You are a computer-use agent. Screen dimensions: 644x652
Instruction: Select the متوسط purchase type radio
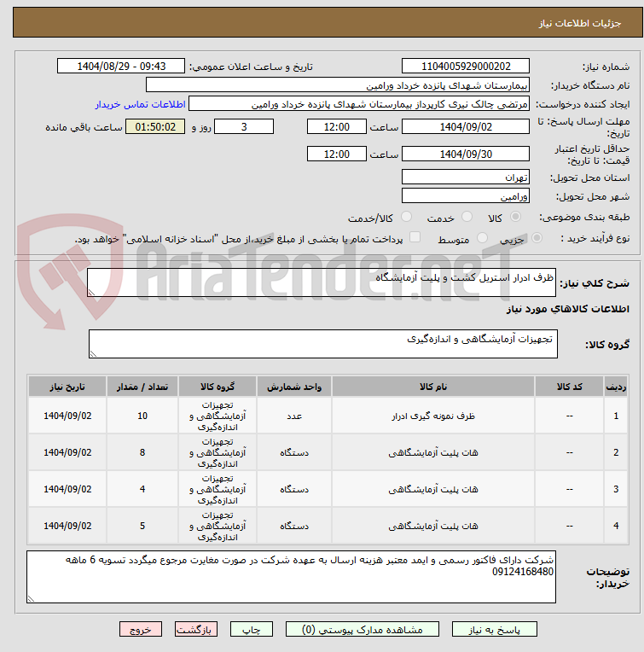pyautogui.click(x=482, y=238)
